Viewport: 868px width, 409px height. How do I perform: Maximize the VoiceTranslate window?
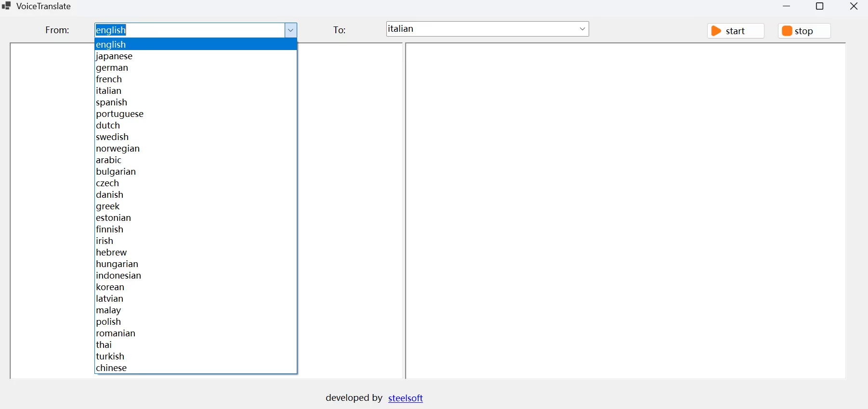click(821, 6)
